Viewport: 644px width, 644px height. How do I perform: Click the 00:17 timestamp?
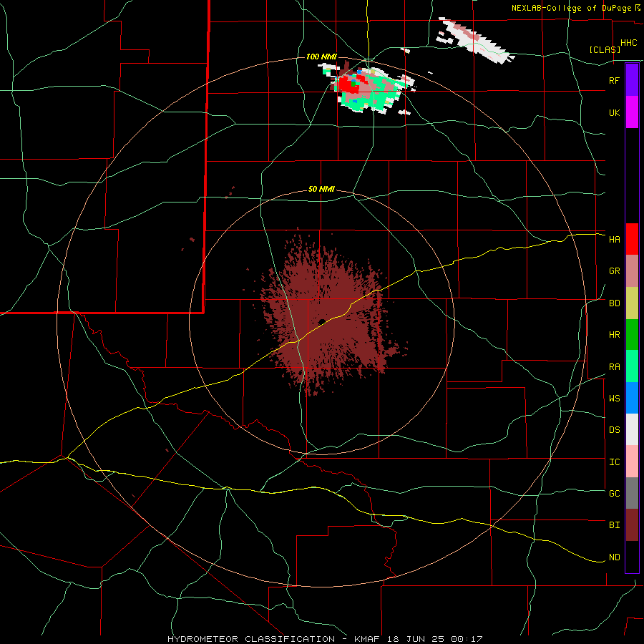(x=466, y=639)
